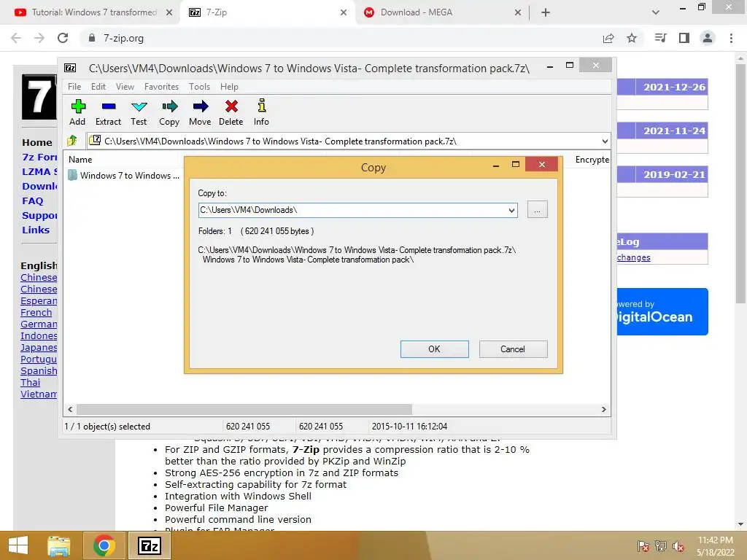The image size is (747, 560).
Task: Go back with the browser back arrow
Action: (16, 38)
